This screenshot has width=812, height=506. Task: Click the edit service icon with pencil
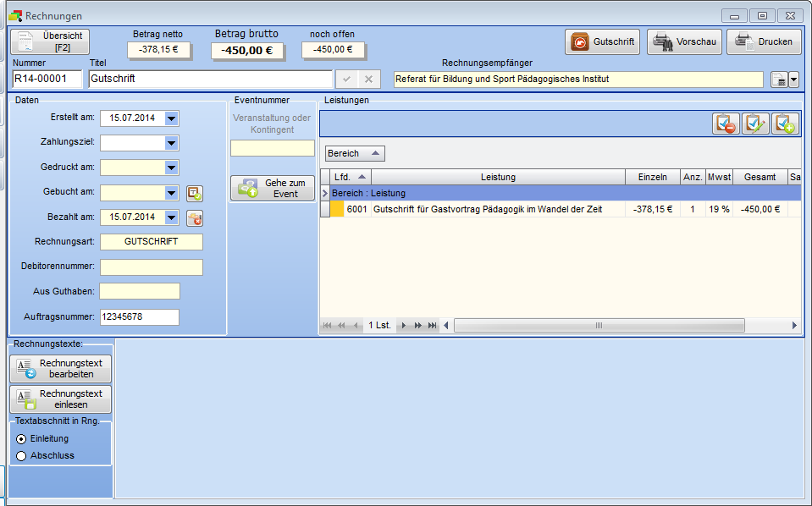coord(755,124)
